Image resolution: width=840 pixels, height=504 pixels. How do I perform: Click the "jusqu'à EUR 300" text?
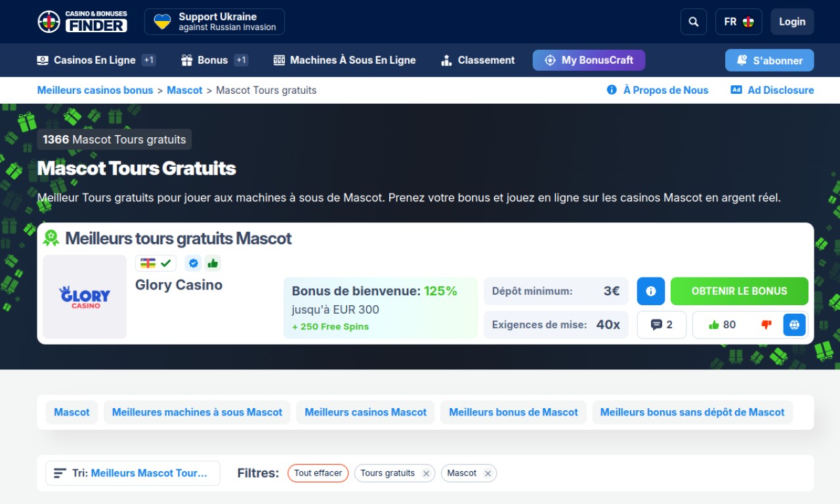tap(335, 310)
